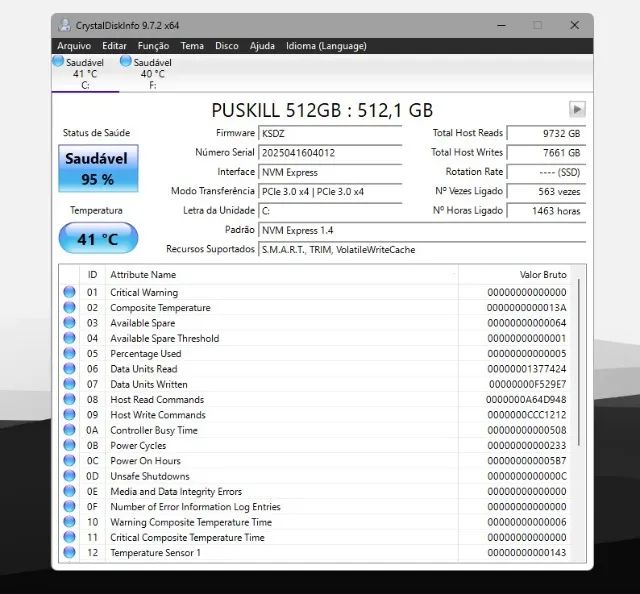Select the C: drive tab
The width and height of the screenshot is (640, 594).
pyautogui.click(x=85, y=74)
